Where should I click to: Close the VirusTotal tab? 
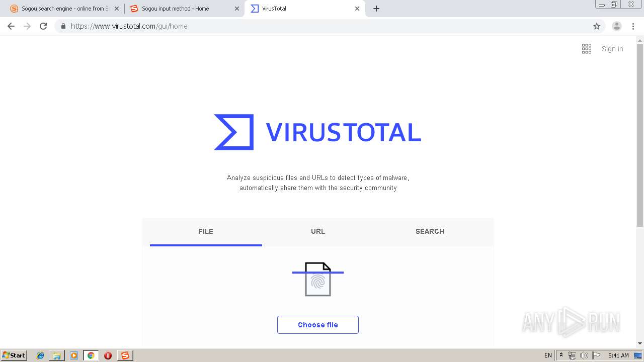357,9
